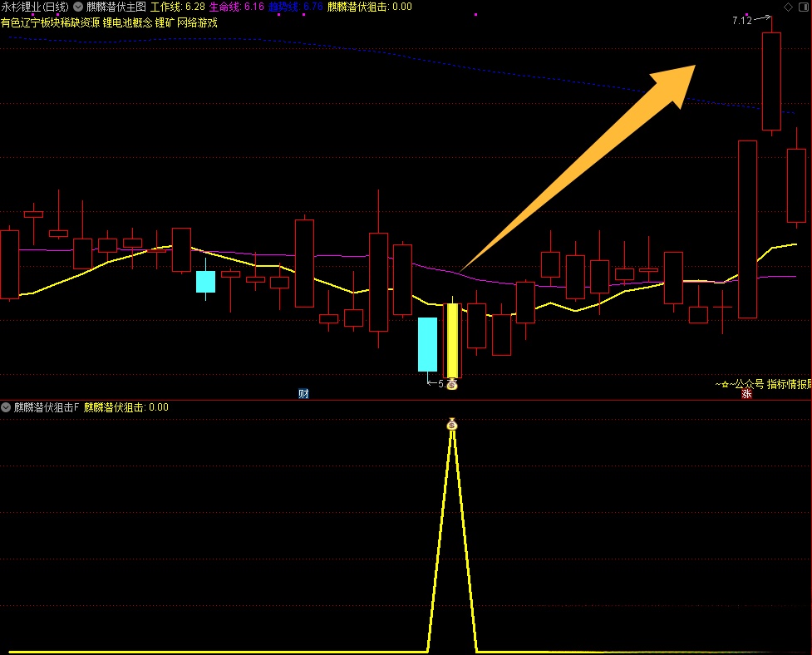
Task: Select the large cyan candlestick beside the yellow one
Action: [x=427, y=344]
